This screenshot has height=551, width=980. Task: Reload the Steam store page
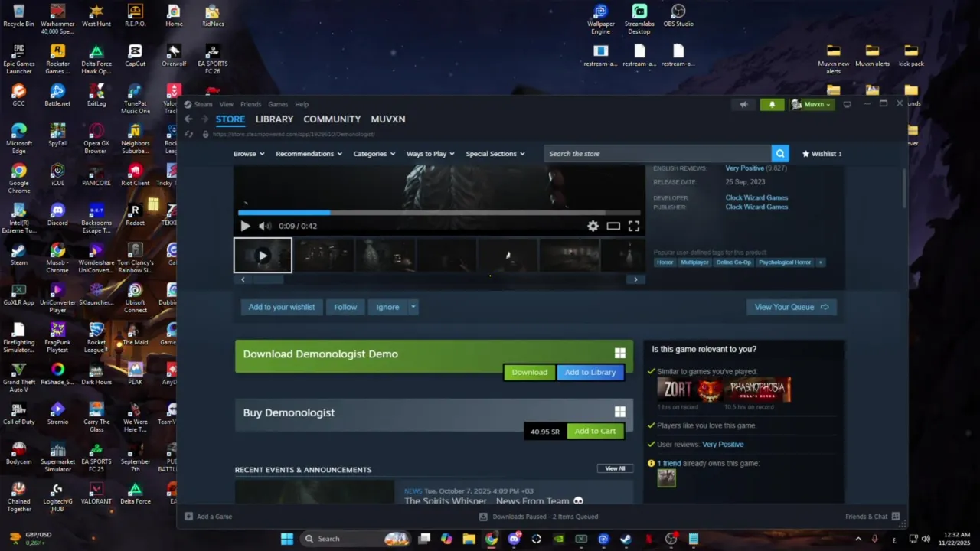[188, 134]
